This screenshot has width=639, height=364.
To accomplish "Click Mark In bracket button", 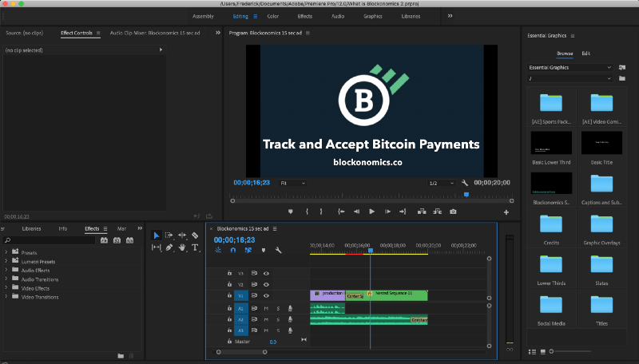I will (307, 212).
